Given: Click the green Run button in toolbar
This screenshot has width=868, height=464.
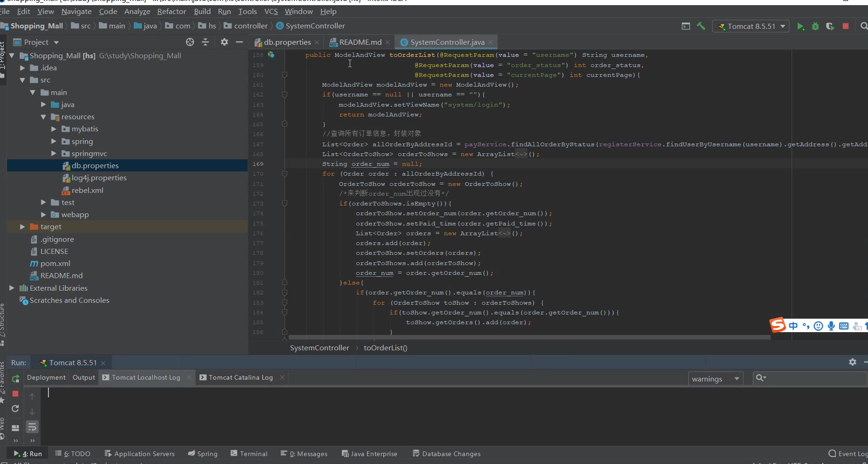Looking at the screenshot, I should pyautogui.click(x=800, y=27).
